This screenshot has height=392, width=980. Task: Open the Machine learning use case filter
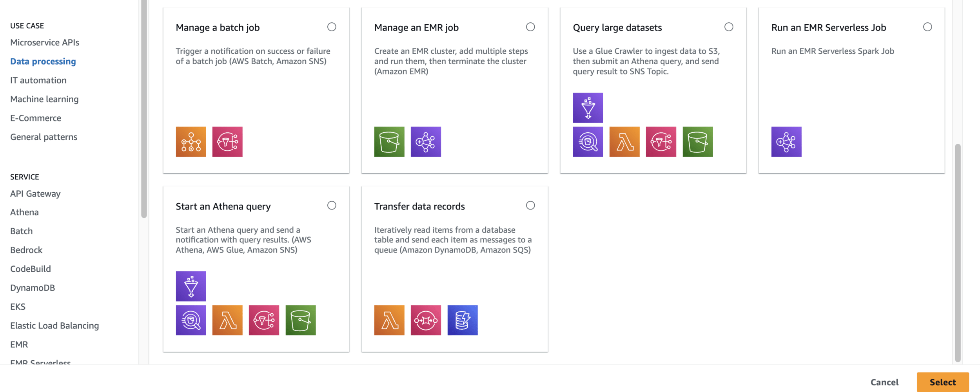(44, 99)
